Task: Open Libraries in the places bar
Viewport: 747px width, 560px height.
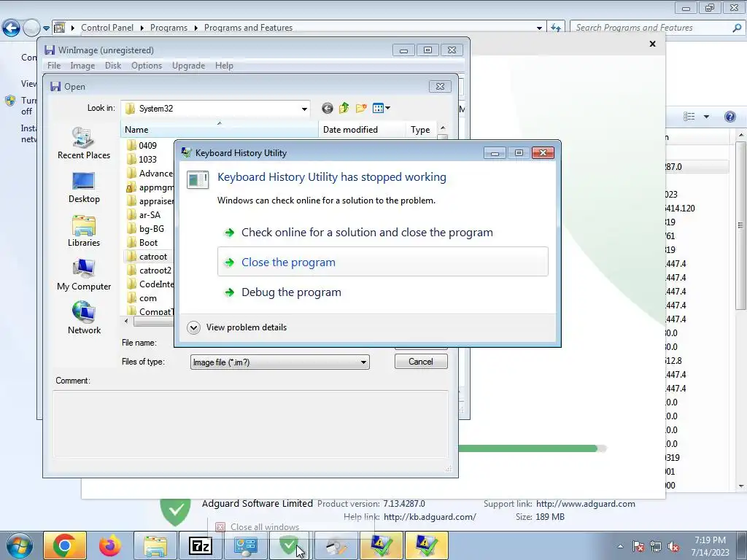Action: click(84, 231)
